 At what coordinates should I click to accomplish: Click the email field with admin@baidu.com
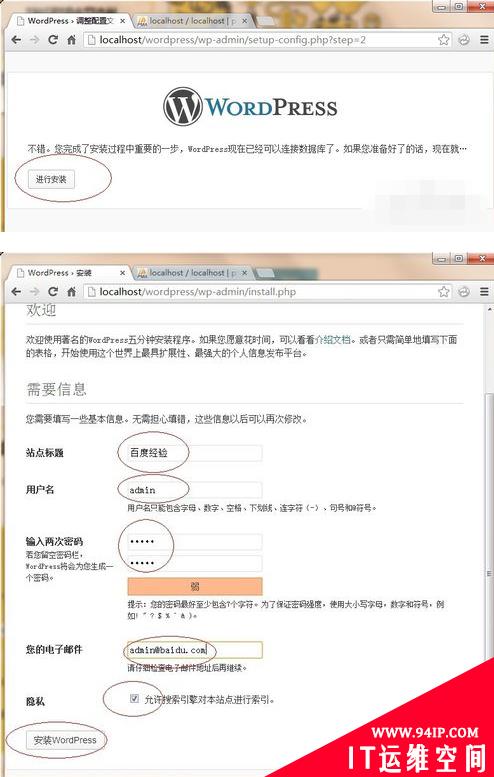tap(195, 650)
